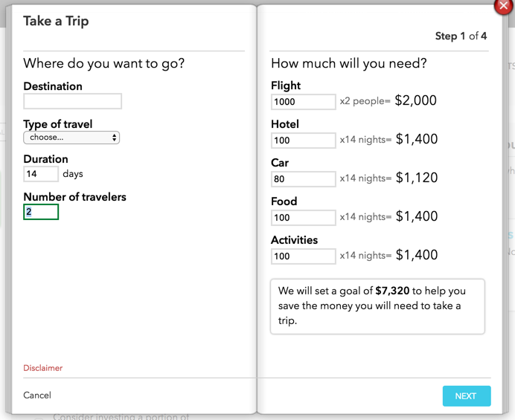
Task: Click the Flight cost input
Action: point(303,102)
